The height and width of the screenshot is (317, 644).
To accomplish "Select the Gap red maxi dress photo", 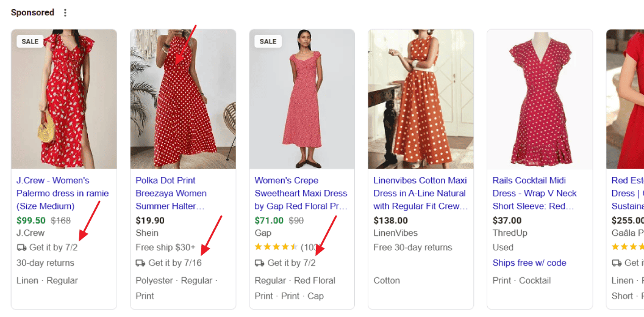I will pos(302,99).
